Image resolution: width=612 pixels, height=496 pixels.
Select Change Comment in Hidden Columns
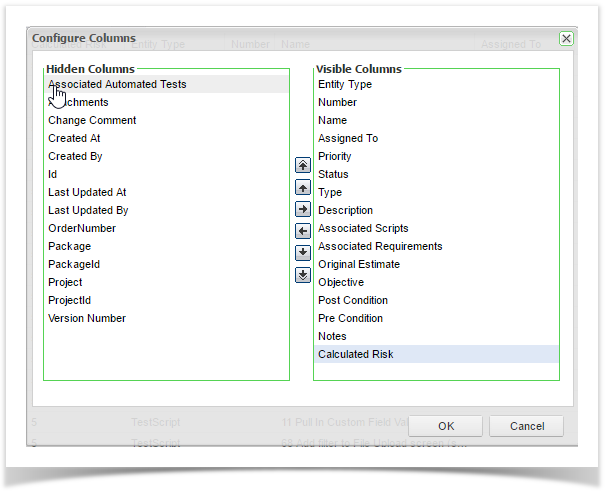coord(92,121)
